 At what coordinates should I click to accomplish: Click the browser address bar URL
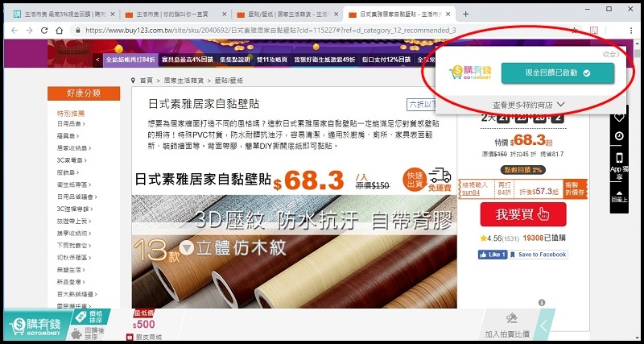(x=266, y=31)
